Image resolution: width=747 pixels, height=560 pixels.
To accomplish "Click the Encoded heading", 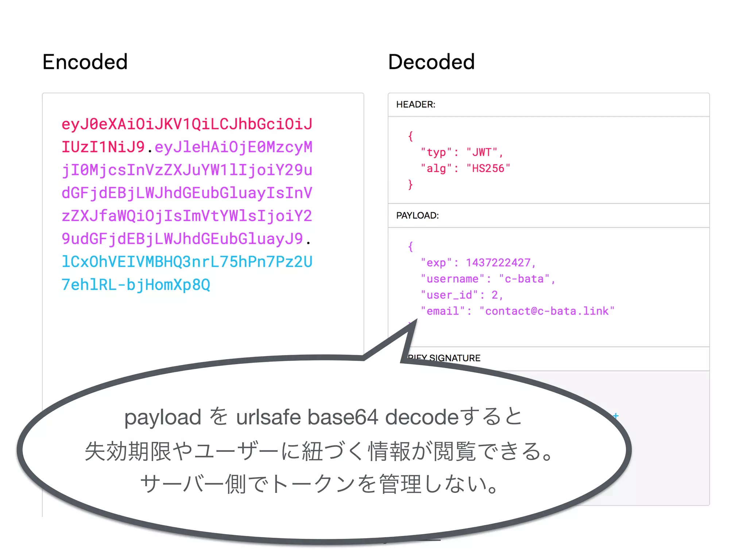I will (85, 62).
